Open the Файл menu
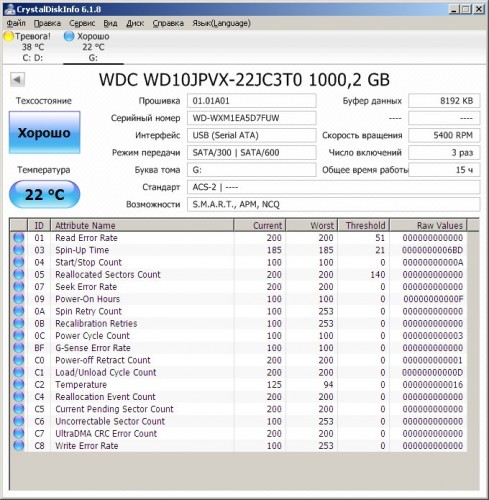Viewport: 489px width, 500px height. [16, 23]
